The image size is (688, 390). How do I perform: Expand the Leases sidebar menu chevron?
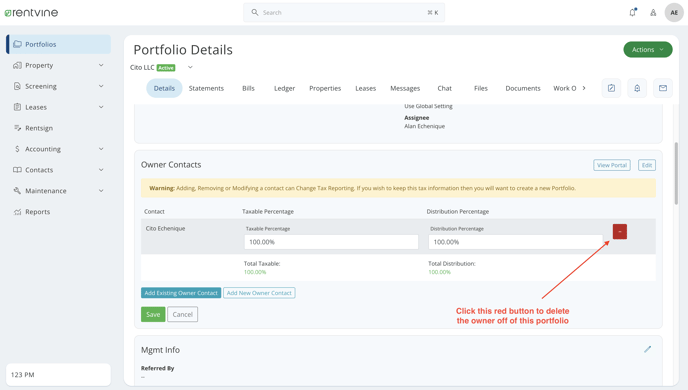point(101,107)
